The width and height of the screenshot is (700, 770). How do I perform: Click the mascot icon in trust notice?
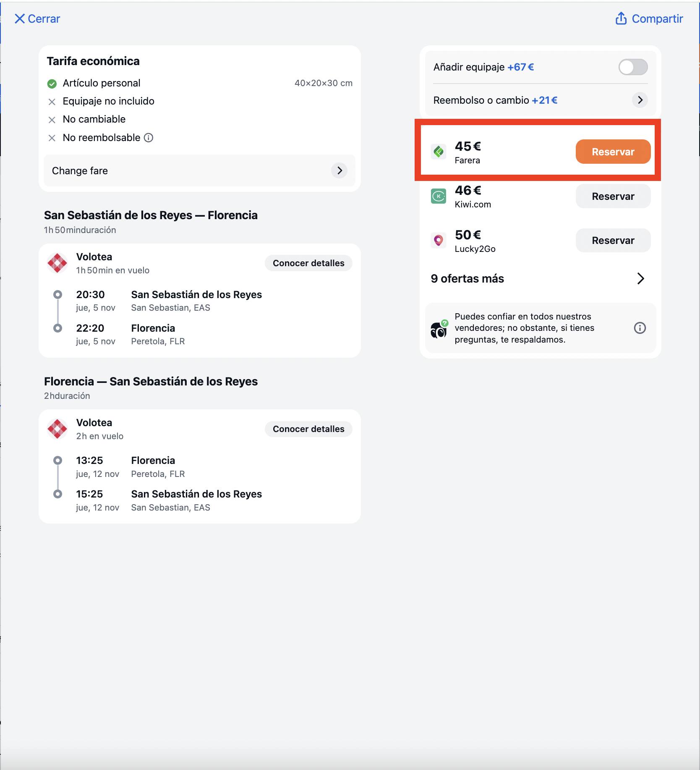tap(439, 329)
